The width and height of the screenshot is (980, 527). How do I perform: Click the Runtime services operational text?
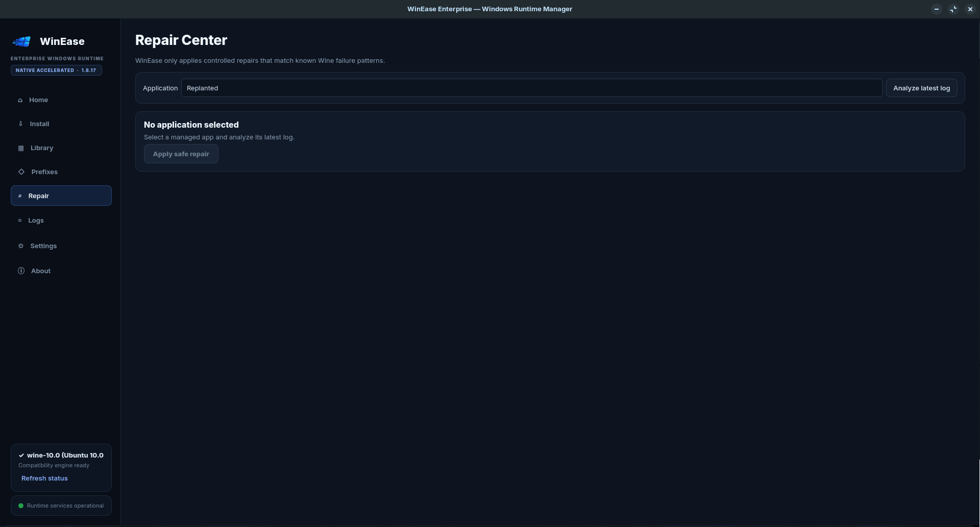point(65,506)
